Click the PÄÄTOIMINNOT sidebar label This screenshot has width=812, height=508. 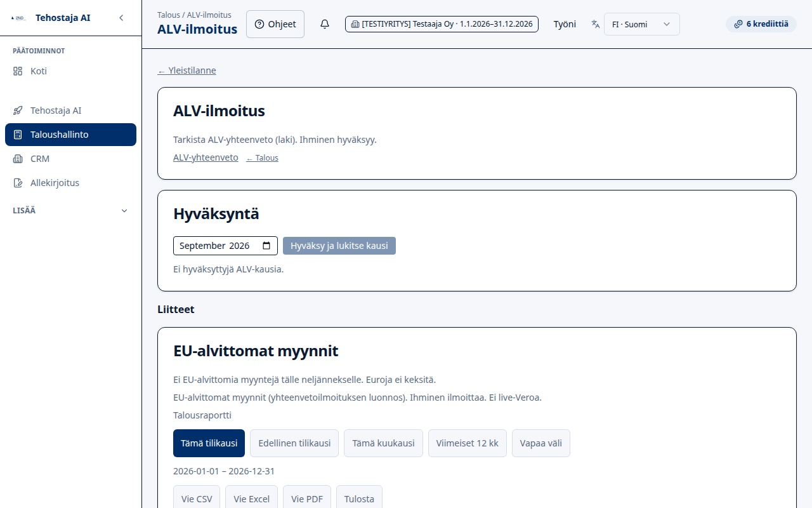[x=39, y=51]
